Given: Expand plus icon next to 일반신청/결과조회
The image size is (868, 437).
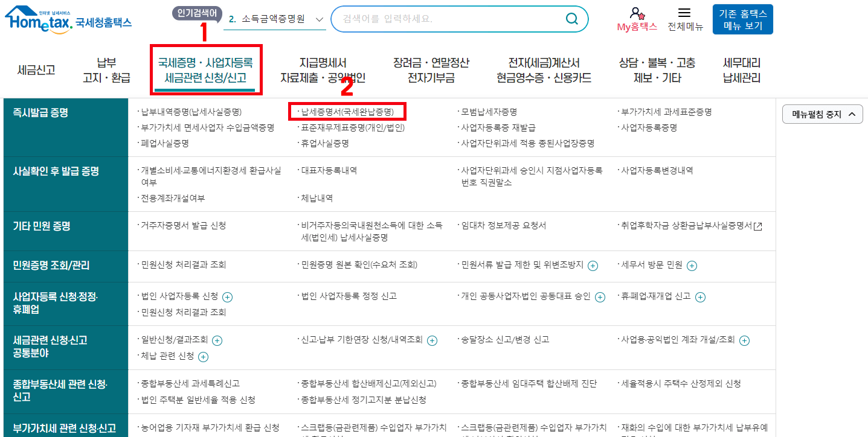Looking at the screenshot, I should (x=217, y=340).
